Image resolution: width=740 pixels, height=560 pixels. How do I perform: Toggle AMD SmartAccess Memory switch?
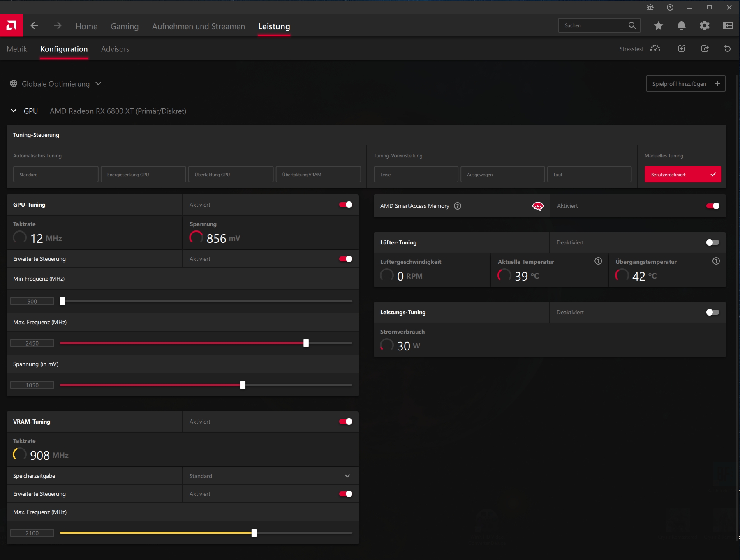coord(713,206)
